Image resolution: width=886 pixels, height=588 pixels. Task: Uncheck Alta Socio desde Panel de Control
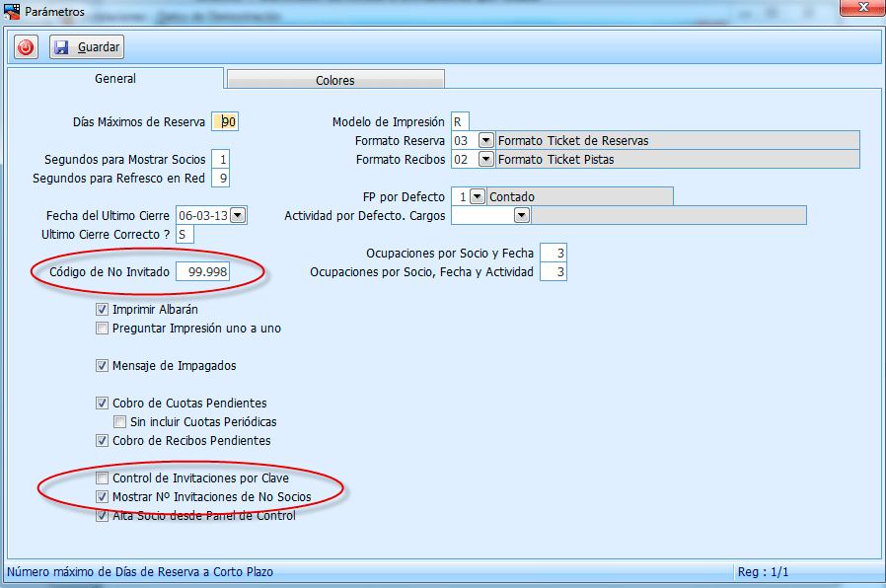click(102, 516)
